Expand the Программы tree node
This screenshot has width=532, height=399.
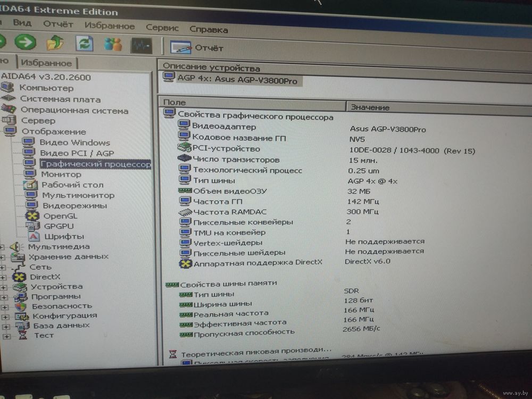[x=4, y=297]
